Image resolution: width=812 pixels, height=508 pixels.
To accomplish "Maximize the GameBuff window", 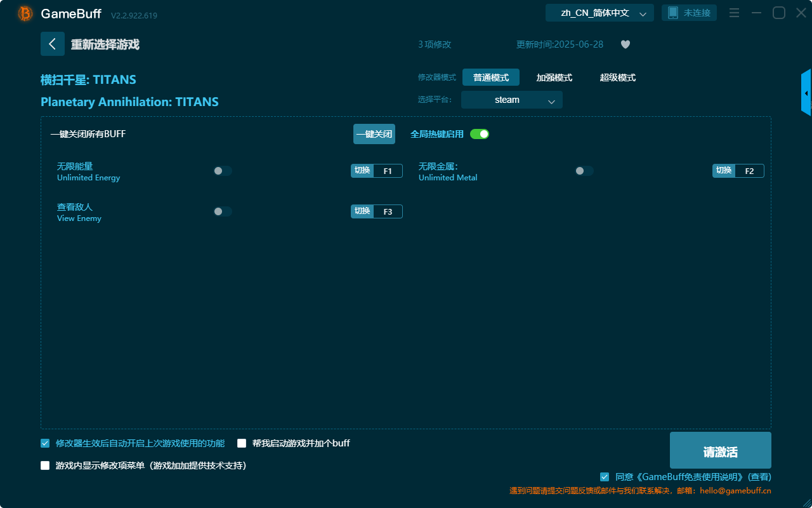I will point(779,13).
